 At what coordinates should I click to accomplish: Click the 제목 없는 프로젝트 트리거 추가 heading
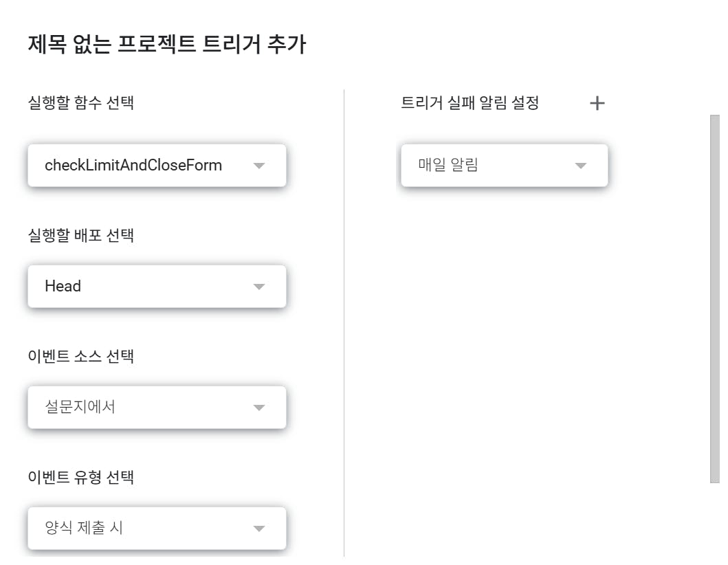point(167,45)
